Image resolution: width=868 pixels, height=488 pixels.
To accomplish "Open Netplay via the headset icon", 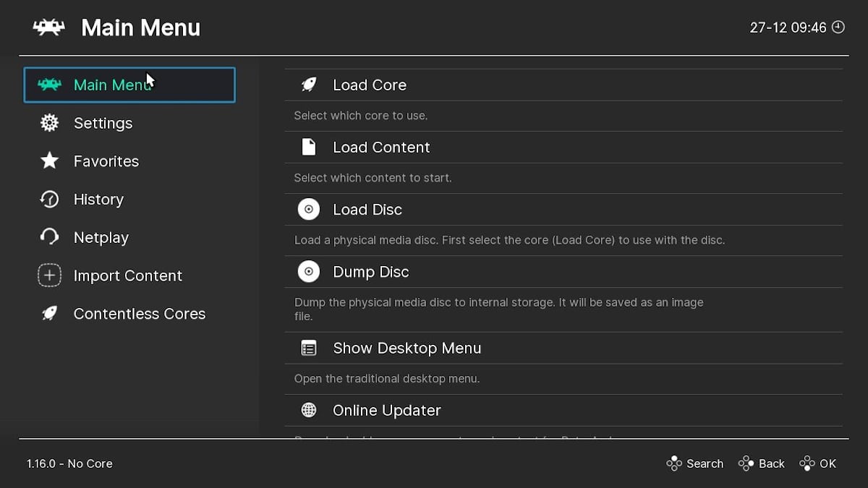I will 49,237.
